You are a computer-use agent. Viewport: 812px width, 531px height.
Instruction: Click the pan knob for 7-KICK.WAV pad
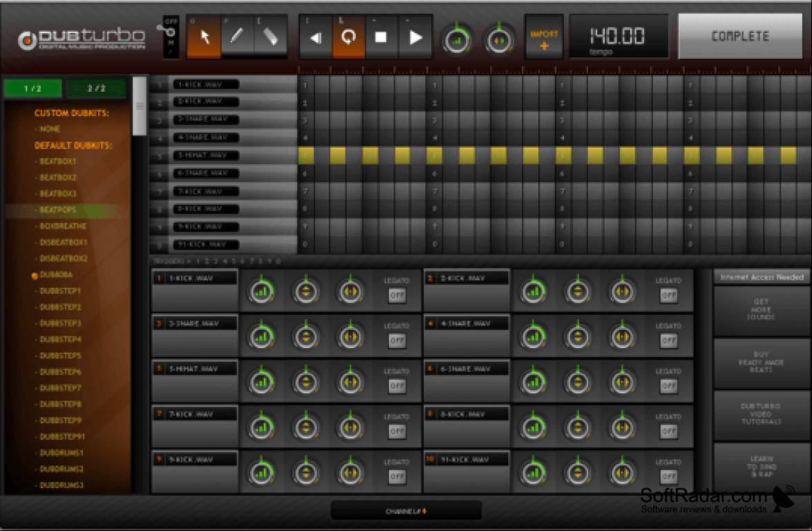(x=350, y=427)
